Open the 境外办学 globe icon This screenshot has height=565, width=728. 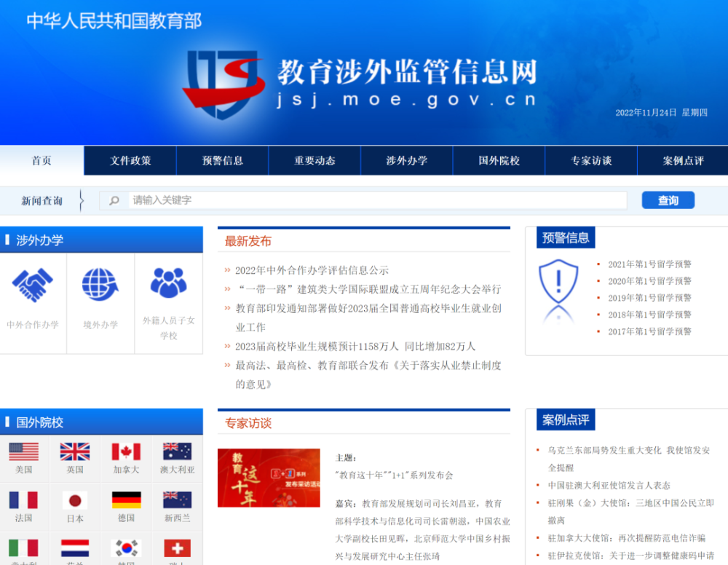pos(100,285)
